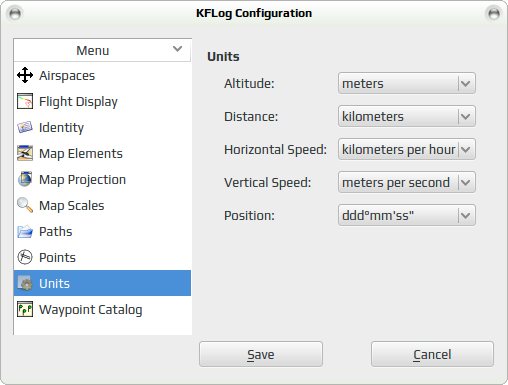Image resolution: width=508 pixels, height=385 pixels.
Task: Open the Position format dropdown
Action: [x=407, y=215]
